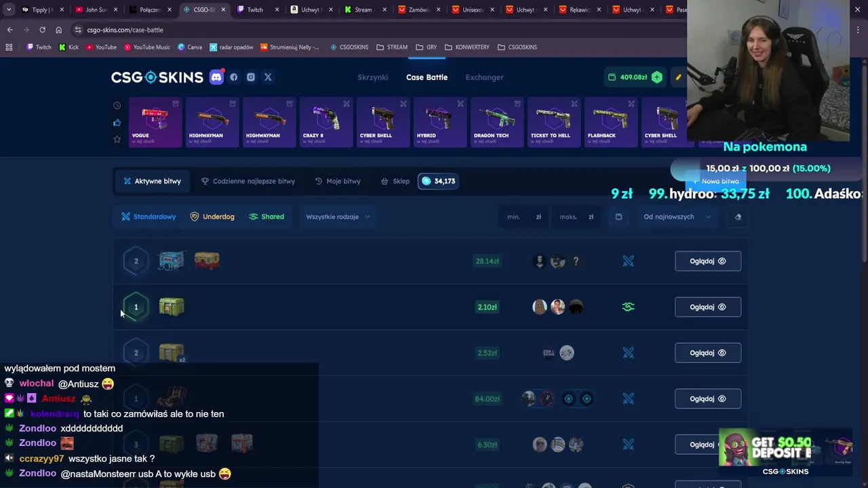Viewport: 868px width, 488px height.
Task: Watch the 2.10zł battle via Oglądaj
Action: click(708, 307)
